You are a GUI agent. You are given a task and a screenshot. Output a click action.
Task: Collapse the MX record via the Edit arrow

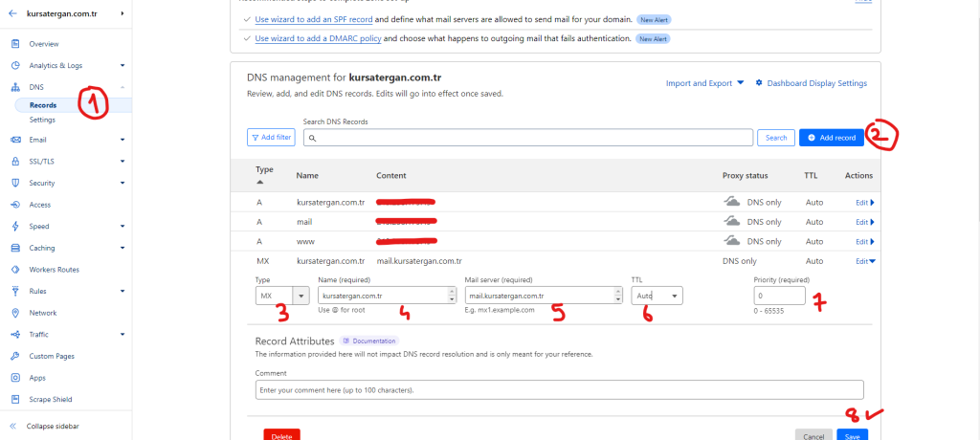click(x=865, y=261)
